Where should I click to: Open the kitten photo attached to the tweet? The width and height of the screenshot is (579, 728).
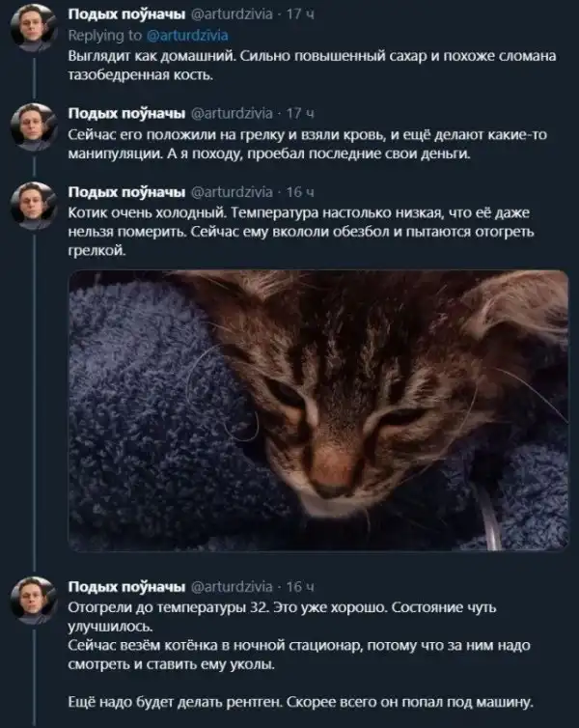click(x=318, y=410)
